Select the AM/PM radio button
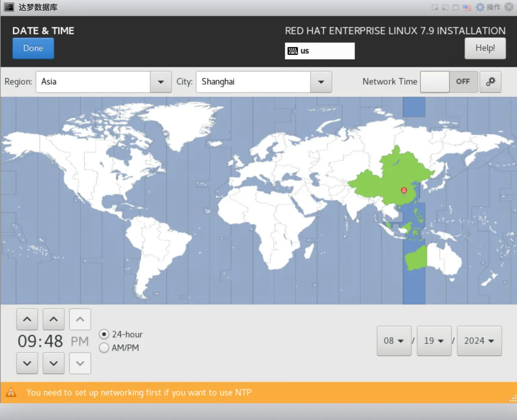The image size is (517, 420). point(104,348)
